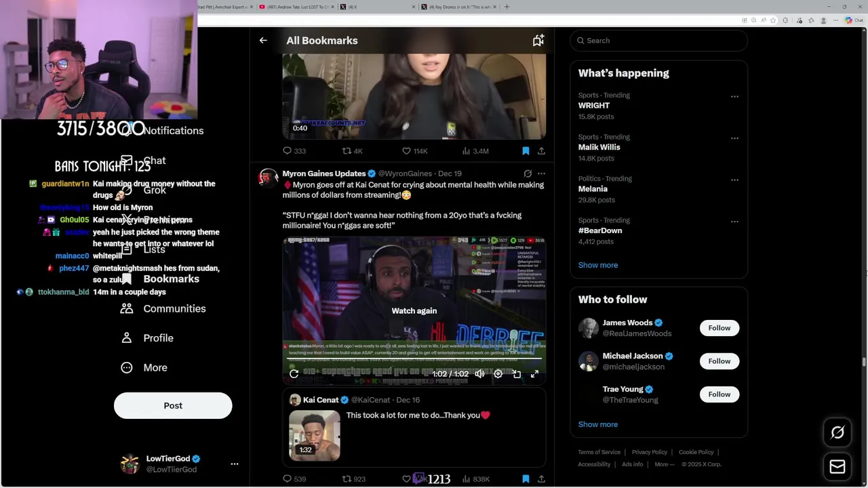The width and height of the screenshot is (868, 488).
Task: Reply to the post with 539 comments
Action: point(294,479)
